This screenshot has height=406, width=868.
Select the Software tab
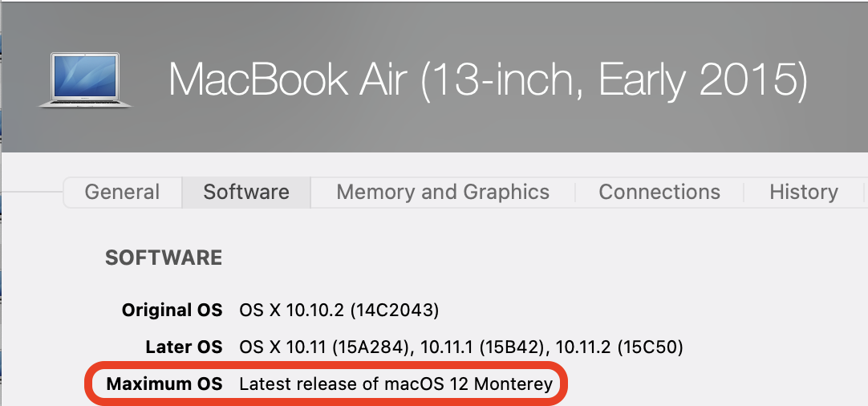pos(246,193)
